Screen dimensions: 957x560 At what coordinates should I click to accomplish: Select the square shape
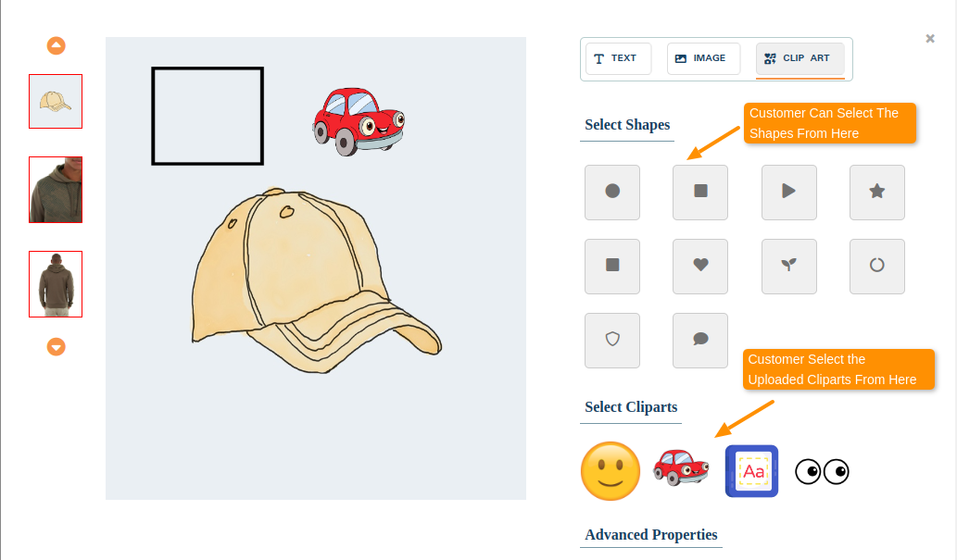[x=699, y=193]
